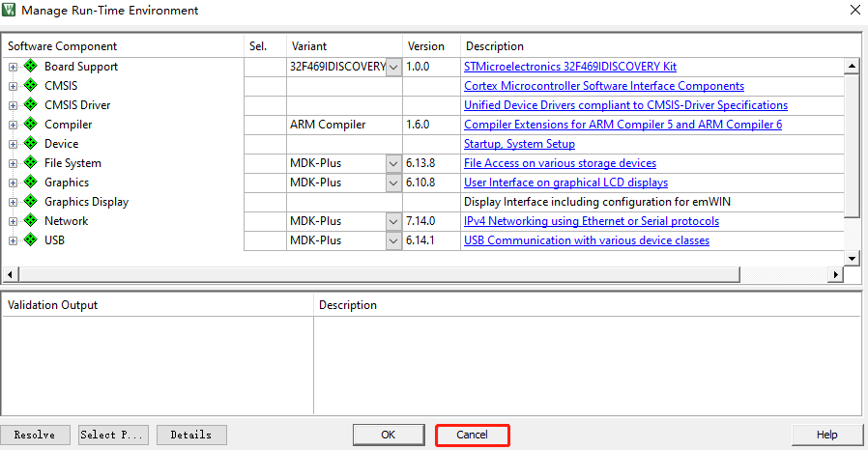
Task: Open File System MDK-Plus variant dropdown
Action: [x=393, y=163]
